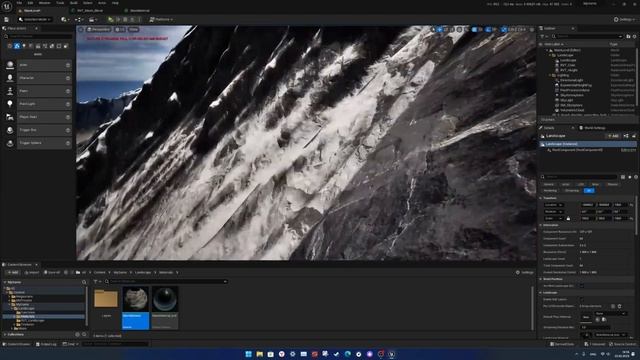Open the Blueprints toolbar dropdown
This screenshot has height=360, width=640.
78,20
